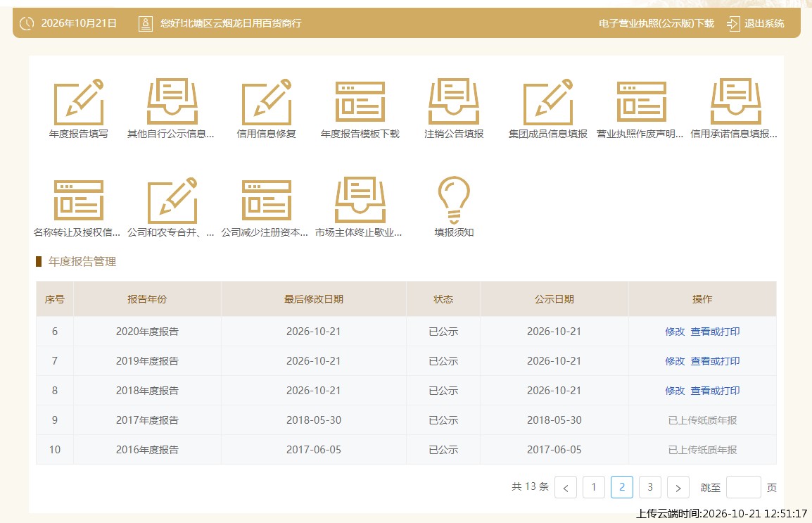Open the 年度报告填写 icon
Screen dimensions: 812x523
pyautogui.click(x=79, y=102)
